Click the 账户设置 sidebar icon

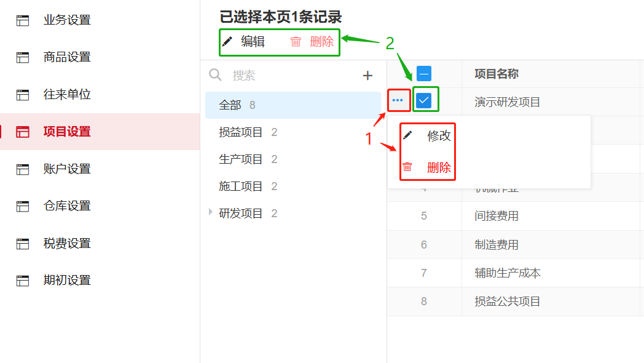23,169
